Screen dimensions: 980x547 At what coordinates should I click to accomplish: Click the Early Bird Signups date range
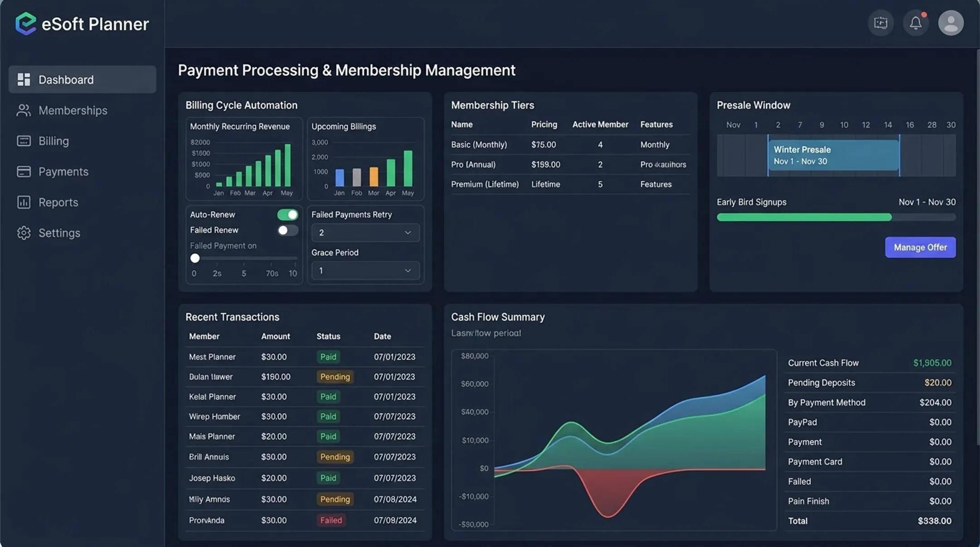[927, 202]
